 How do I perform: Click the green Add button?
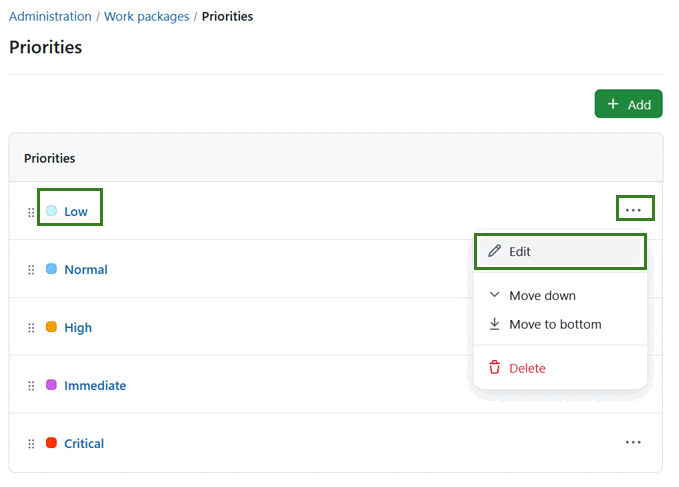[x=628, y=104]
